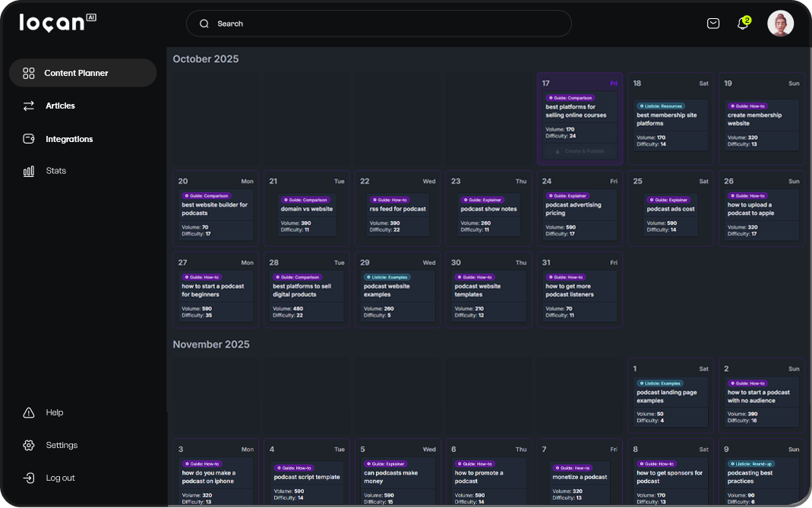Viewport: 812px width, 508px height.
Task: Open the notifications bell with badge
Action: (743, 24)
